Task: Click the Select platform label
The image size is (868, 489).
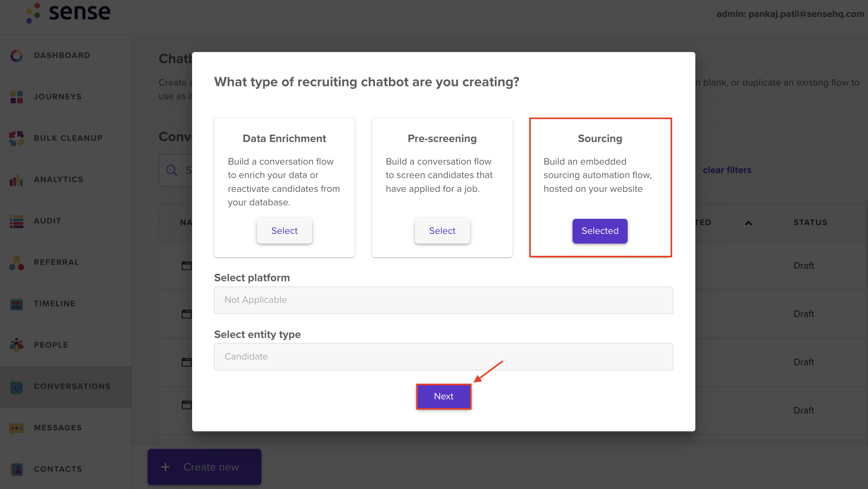Action: (x=252, y=278)
